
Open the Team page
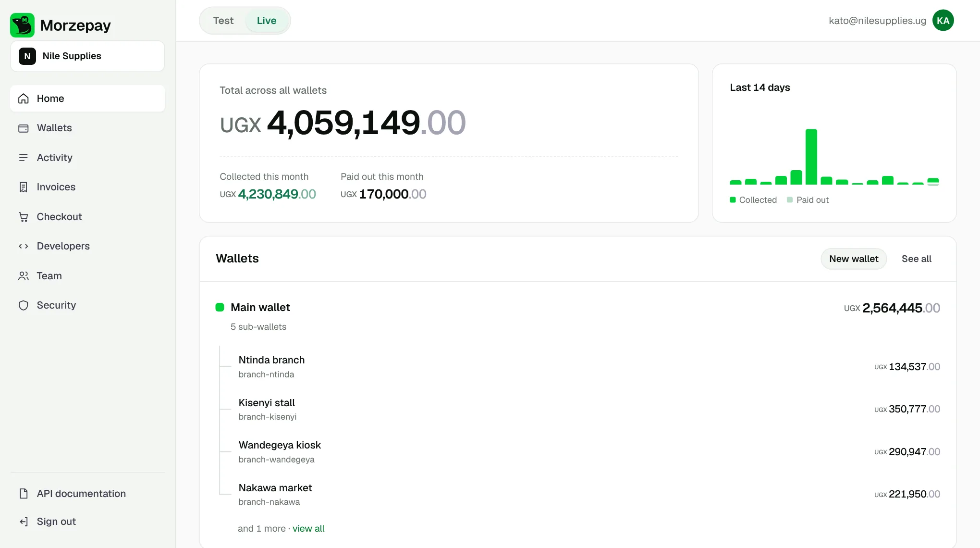coord(87,276)
